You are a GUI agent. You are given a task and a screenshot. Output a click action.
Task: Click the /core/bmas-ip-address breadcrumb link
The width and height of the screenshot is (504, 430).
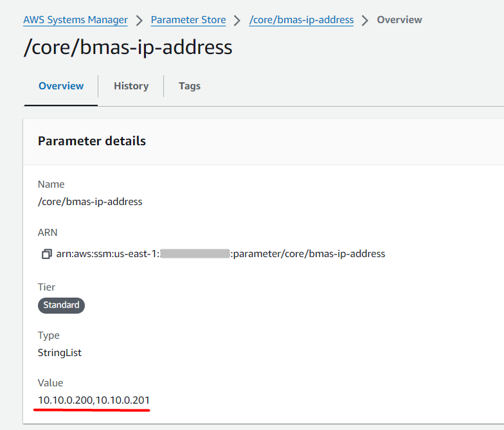pyautogui.click(x=301, y=20)
